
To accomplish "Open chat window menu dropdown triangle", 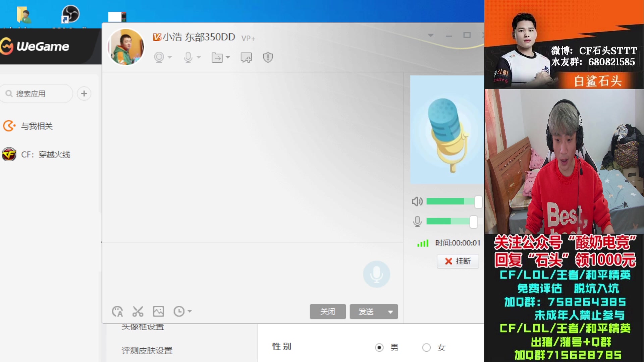I will pos(431,35).
